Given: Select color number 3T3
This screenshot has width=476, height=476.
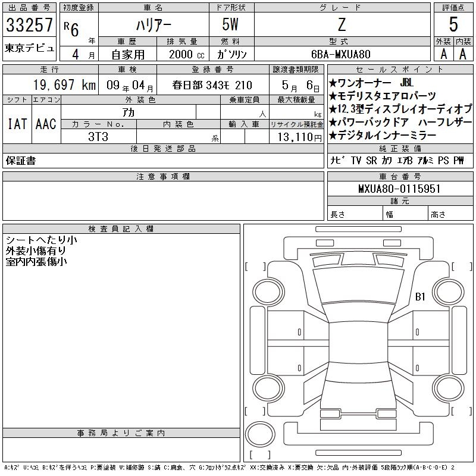Looking at the screenshot, I should [98, 137].
